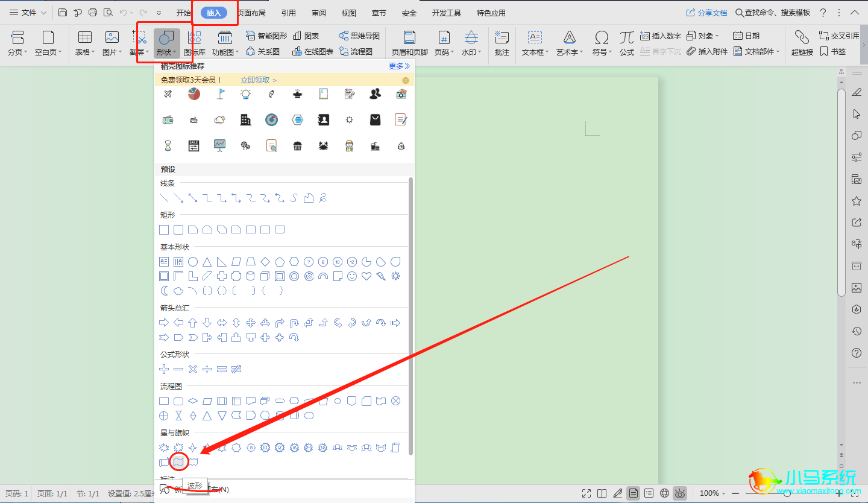Click the save icon in quick toolbar

click(63, 13)
